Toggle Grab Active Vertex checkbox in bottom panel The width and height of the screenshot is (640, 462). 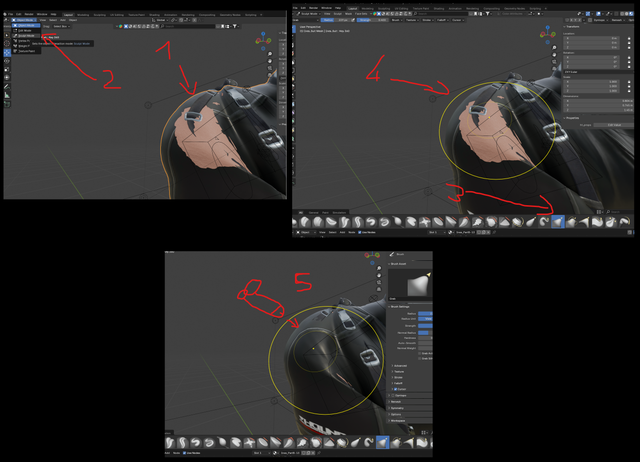[x=420, y=353]
